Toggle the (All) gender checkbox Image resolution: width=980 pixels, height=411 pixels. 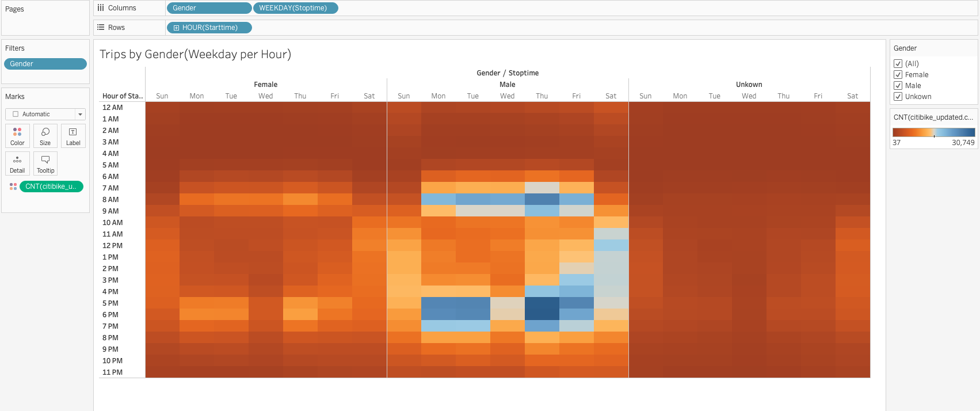click(898, 64)
